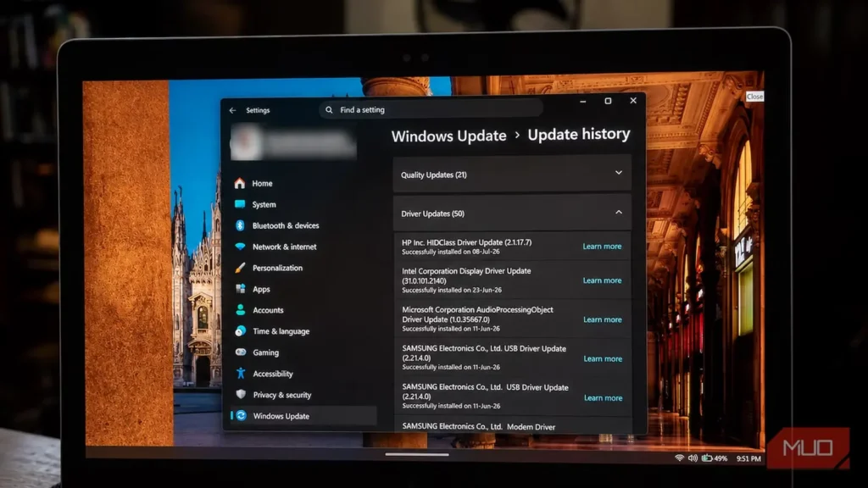Screen dimensions: 868x488
Task: Click the 'Settings' window title text
Action: point(258,110)
